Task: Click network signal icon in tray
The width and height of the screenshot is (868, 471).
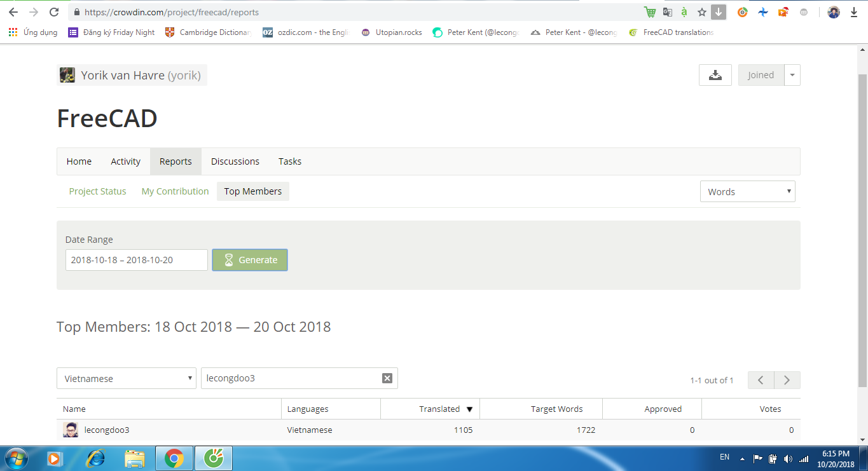Action: tap(804, 458)
